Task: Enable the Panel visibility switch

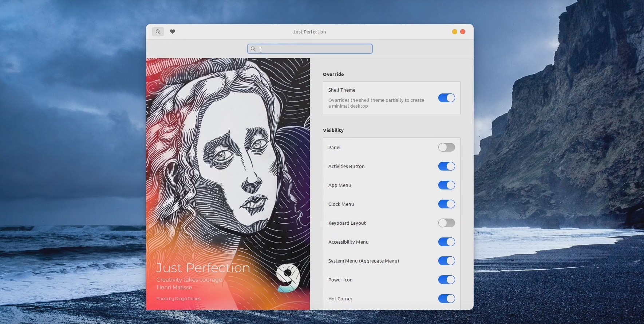Action: tap(446, 147)
